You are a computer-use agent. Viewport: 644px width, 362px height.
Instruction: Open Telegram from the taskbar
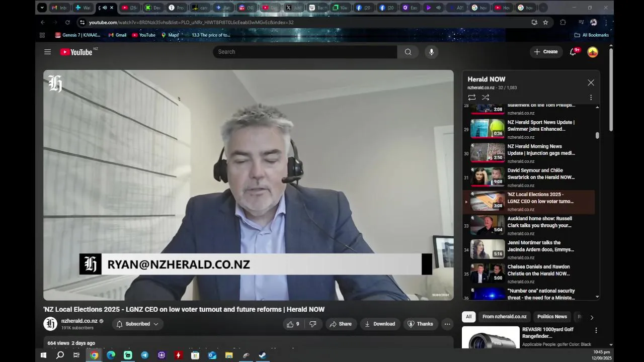[x=144, y=355]
